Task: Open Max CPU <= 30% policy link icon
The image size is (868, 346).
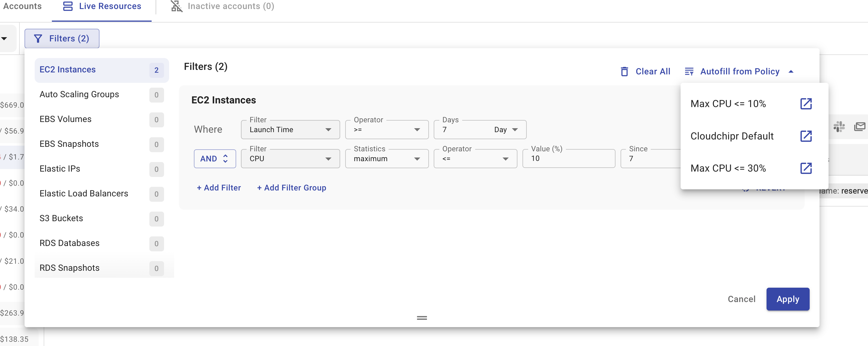Action: tap(806, 168)
